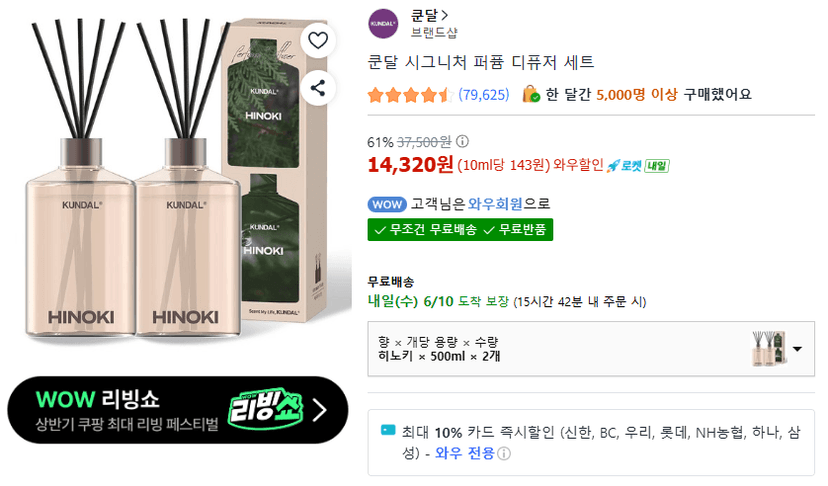Open the Kundal purple brand logo
828x486 pixels.
383,24
